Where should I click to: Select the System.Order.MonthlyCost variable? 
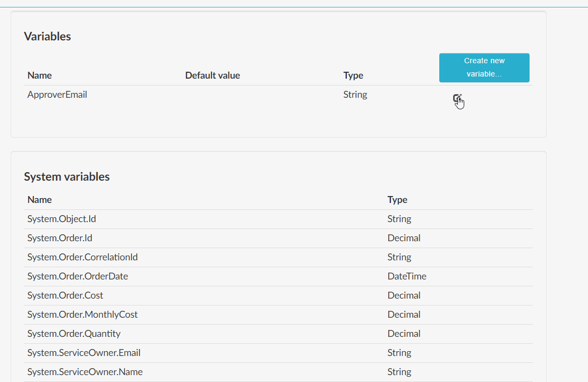tap(82, 315)
